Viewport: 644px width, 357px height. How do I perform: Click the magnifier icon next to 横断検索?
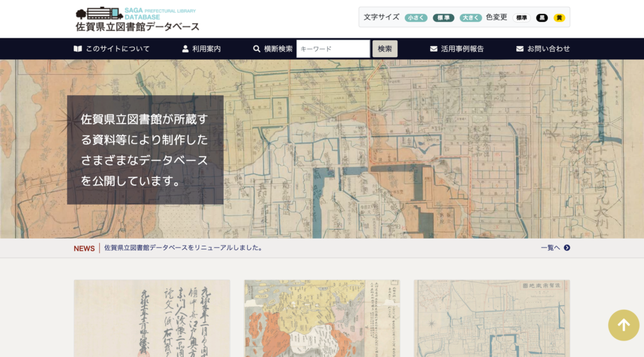257,48
